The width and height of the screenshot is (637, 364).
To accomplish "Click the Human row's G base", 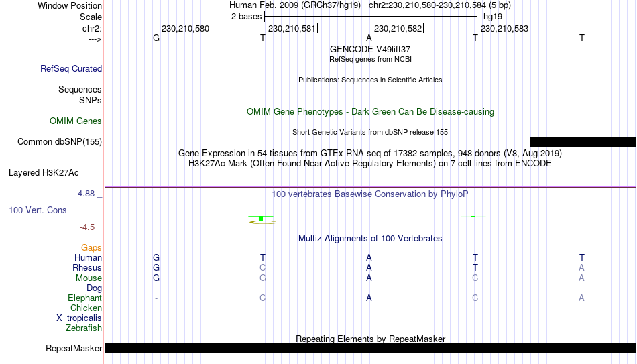I will (x=156, y=258).
